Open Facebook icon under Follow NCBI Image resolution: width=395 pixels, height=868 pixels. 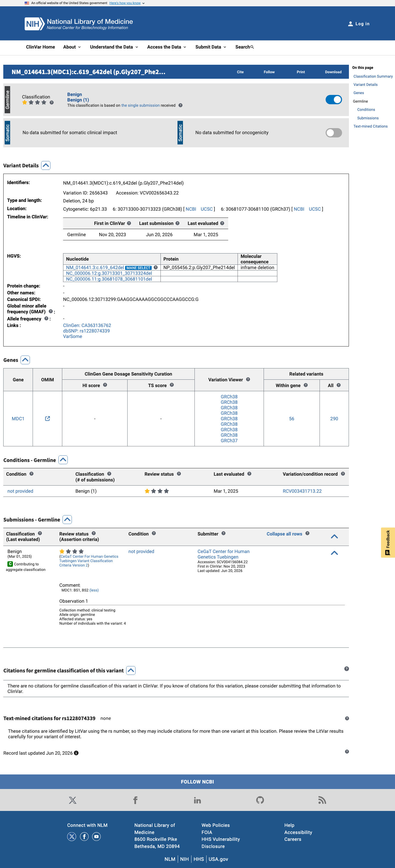(x=135, y=800)
